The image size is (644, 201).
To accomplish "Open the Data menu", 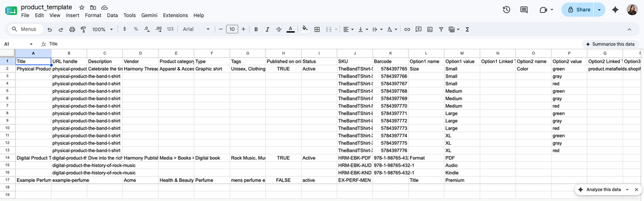I will click(x=112, y=16).
